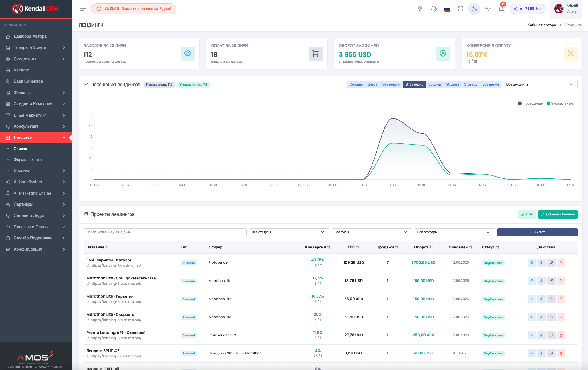Open the headset support icon
588x370 pixels.
434,9
